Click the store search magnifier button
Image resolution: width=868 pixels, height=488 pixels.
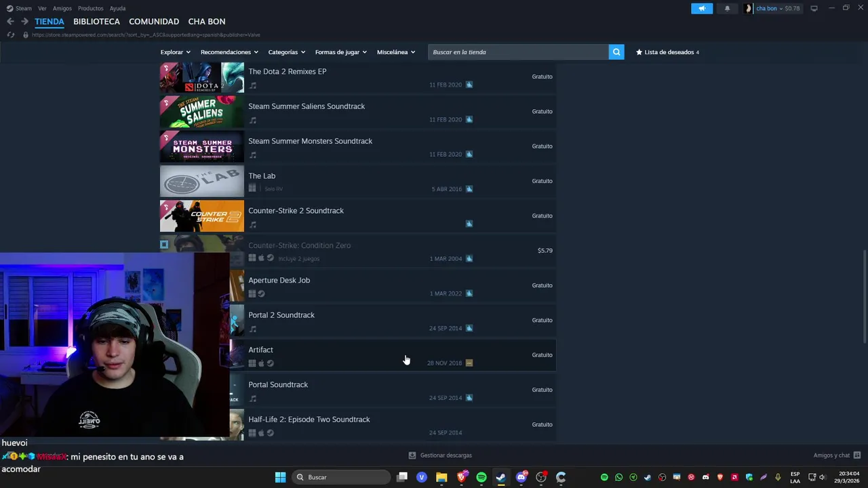(616, 52)
